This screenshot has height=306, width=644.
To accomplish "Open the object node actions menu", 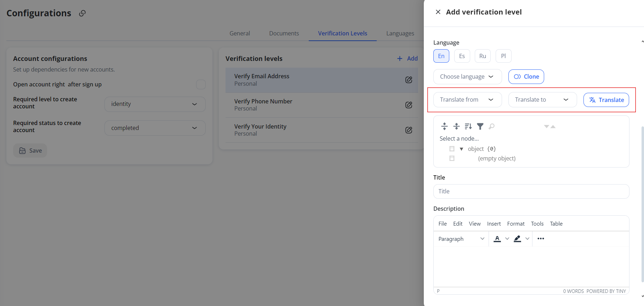I will pyautogui.click(x=452, y=149).
